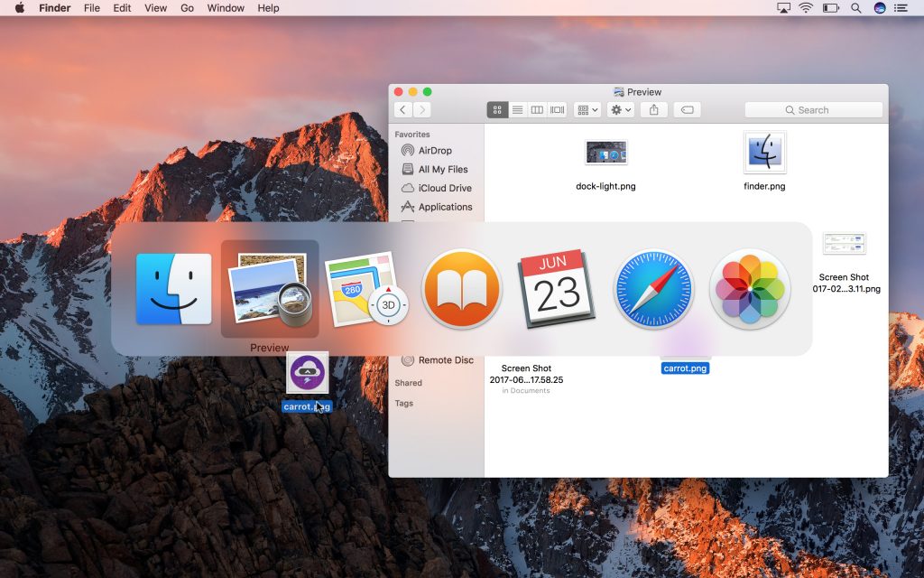Click the battery menu bar icon
This screenshot has width=924, height=578.
[x=831, y=8]
